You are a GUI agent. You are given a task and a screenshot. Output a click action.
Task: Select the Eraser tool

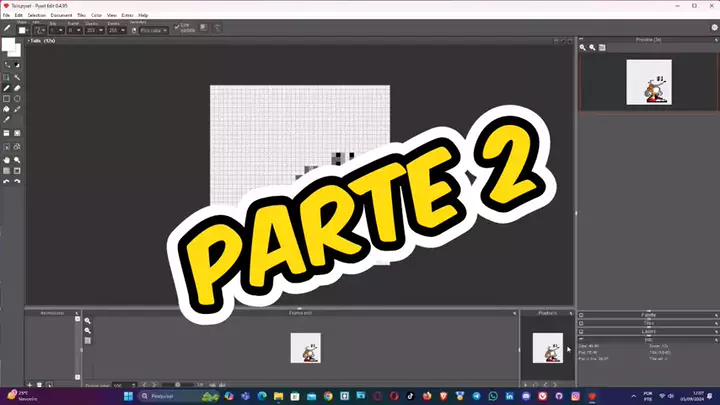(x=17, y=87)
